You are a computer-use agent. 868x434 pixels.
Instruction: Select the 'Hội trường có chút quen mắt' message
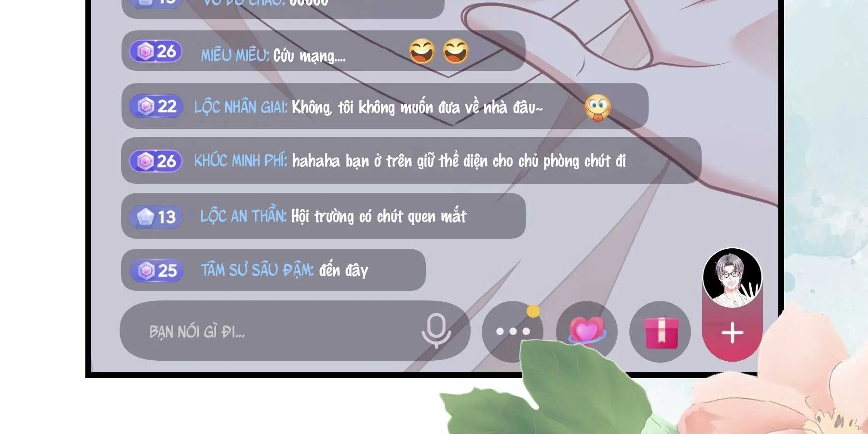click(323, 216)
